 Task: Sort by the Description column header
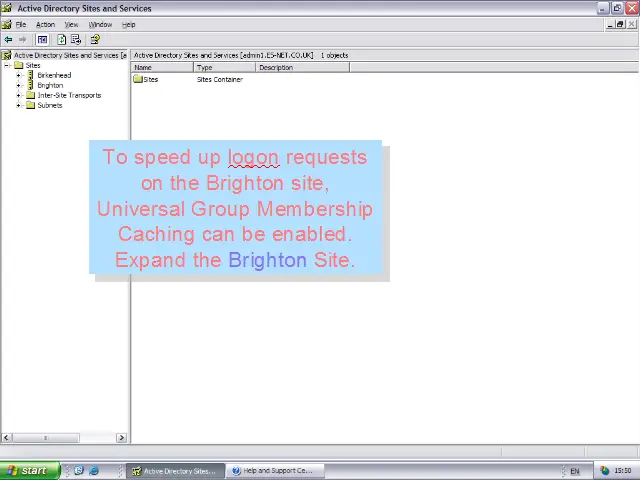tap(302, 67)
